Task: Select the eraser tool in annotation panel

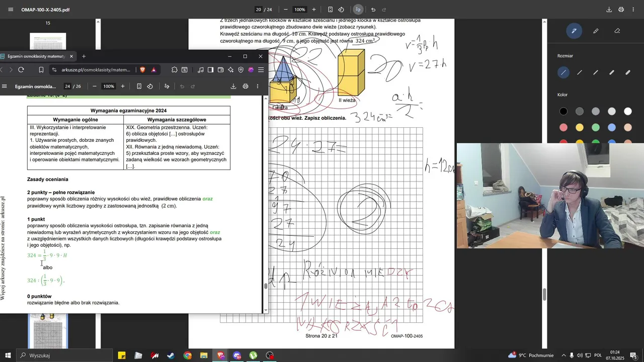Action: point(617,31)
